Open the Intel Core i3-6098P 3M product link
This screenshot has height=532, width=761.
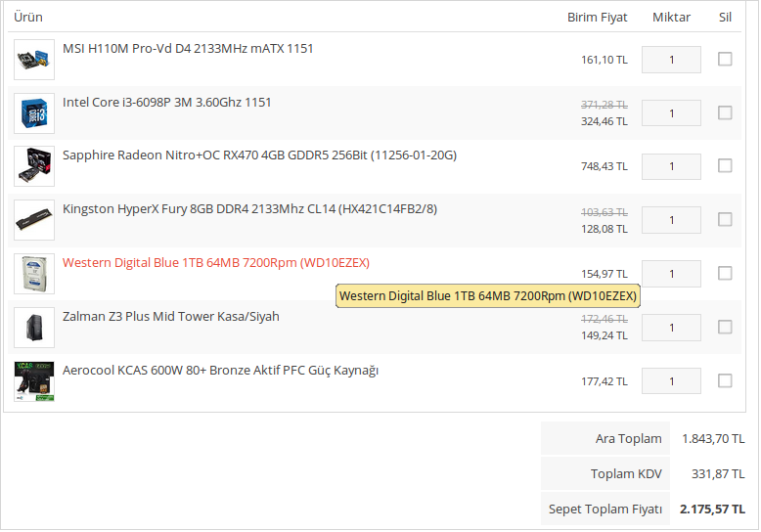pyautogui.click(x=167, y=103)
